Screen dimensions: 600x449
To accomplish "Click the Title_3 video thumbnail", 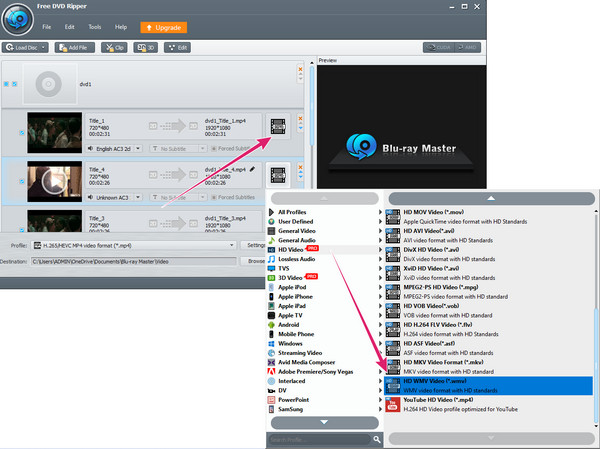I will [x=55, y=221].
